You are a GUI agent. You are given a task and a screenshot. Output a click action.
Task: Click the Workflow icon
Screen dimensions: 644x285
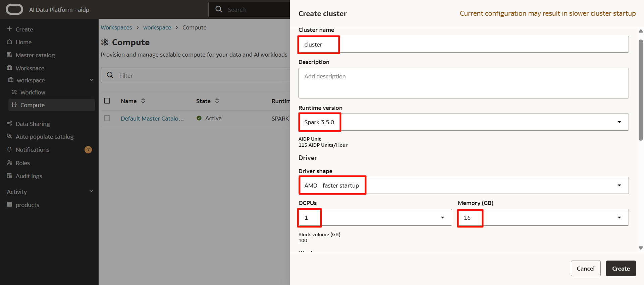click(14, 92)
